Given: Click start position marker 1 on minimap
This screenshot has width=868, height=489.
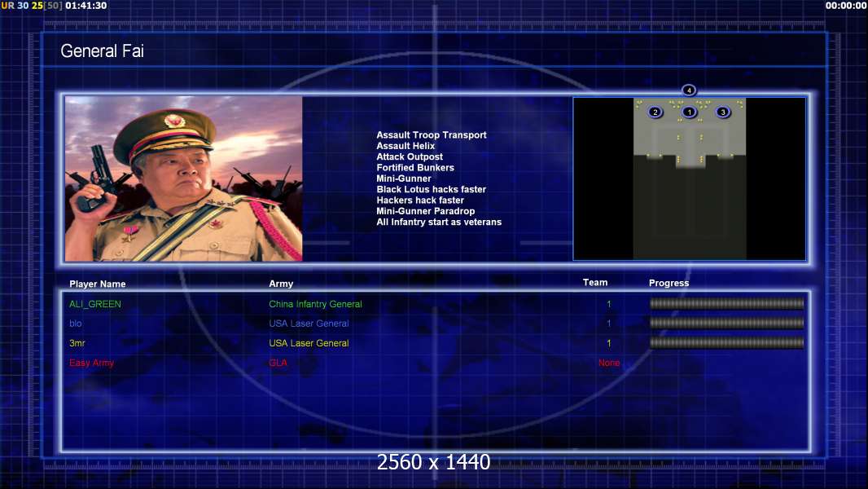Looking at the screenshot, I should (x=689, y=112).
